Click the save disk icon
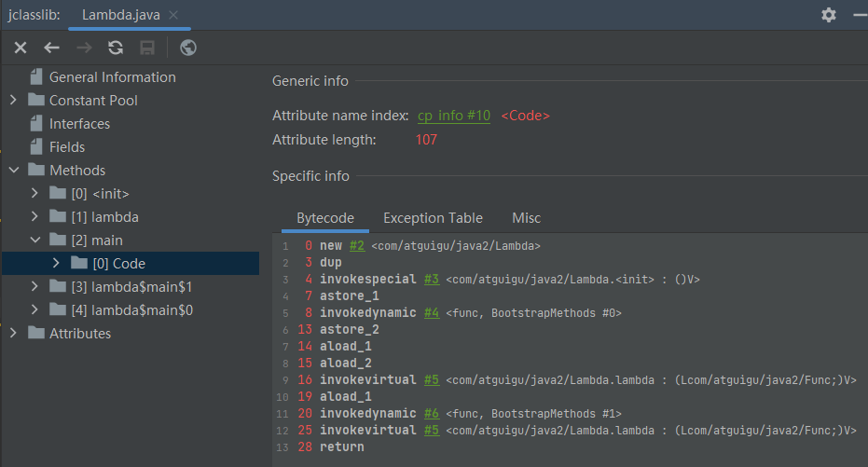This screenshot has height=467, width=868. [x=147, y=48]
